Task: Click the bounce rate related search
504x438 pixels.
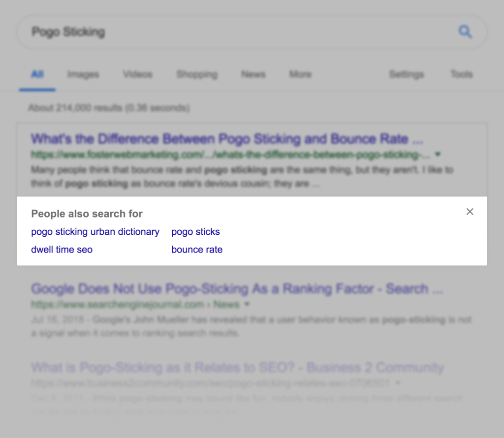Action: click(197, 250)
